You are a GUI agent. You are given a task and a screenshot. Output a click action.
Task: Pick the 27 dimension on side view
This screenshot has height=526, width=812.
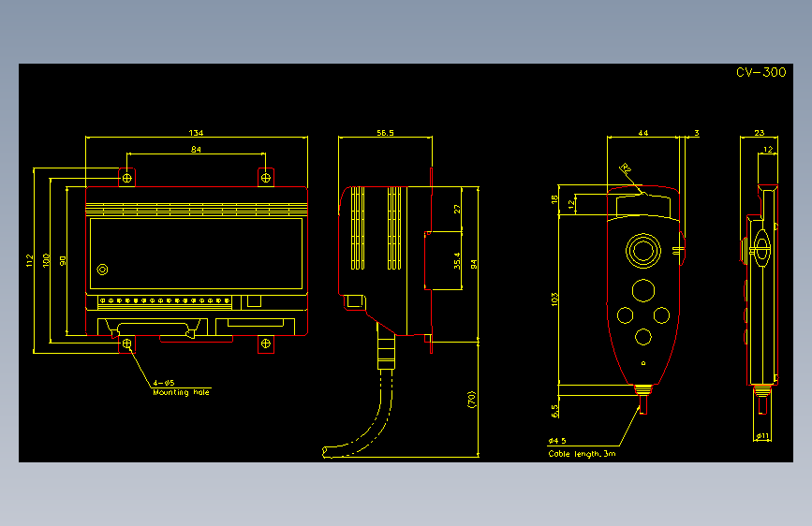point(457,209)
